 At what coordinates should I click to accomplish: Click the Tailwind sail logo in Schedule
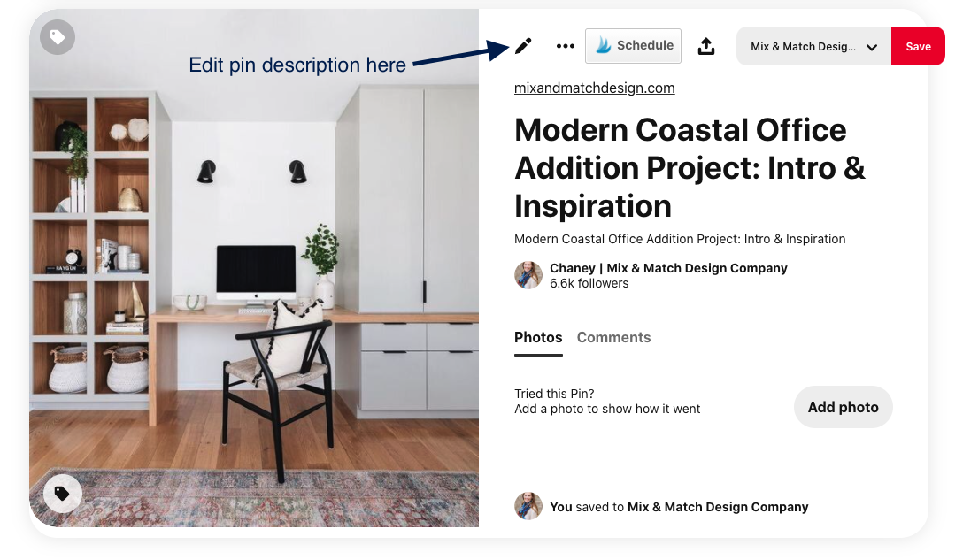[x=603, y=45]
